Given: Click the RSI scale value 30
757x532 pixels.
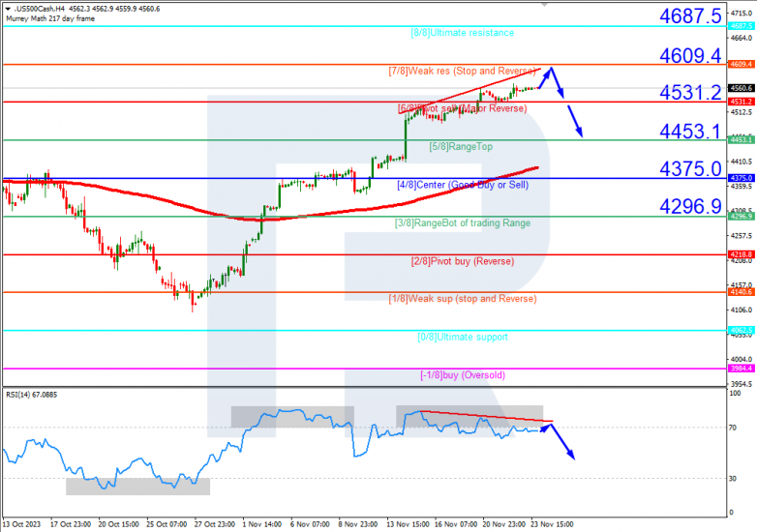Looking at the screenshot, I should click(x=733, y=479).
